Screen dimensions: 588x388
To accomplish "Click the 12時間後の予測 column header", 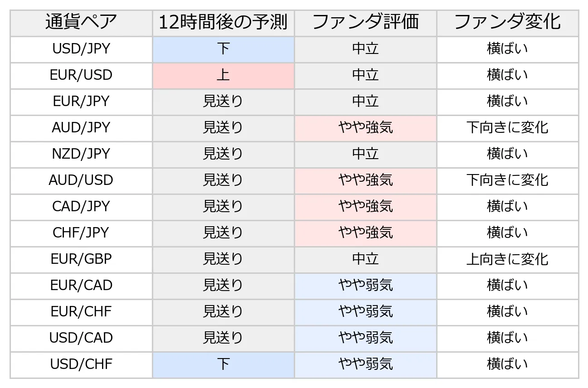I will (223, 22).
